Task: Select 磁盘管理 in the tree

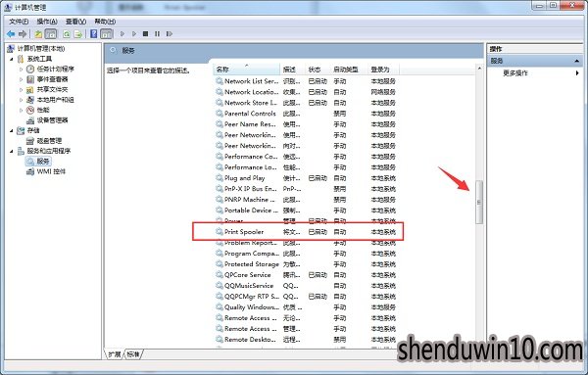Action: pos(50,141)
